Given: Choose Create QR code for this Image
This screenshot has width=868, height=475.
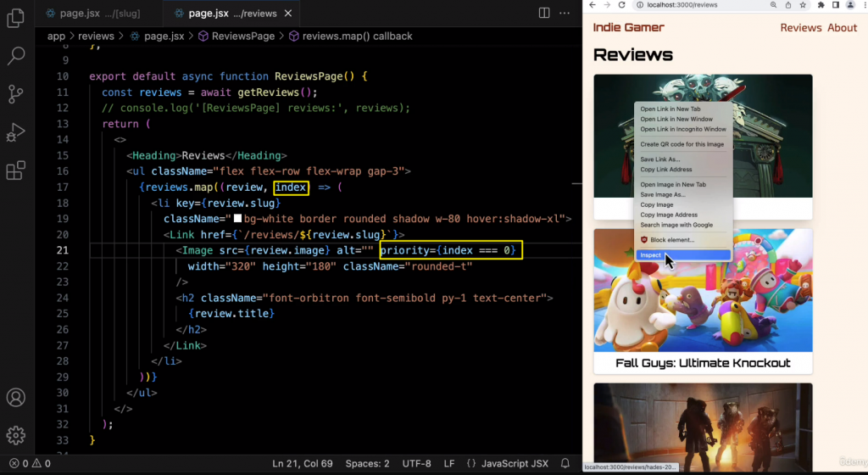Looking at the screenshot, I should [682, 144].
